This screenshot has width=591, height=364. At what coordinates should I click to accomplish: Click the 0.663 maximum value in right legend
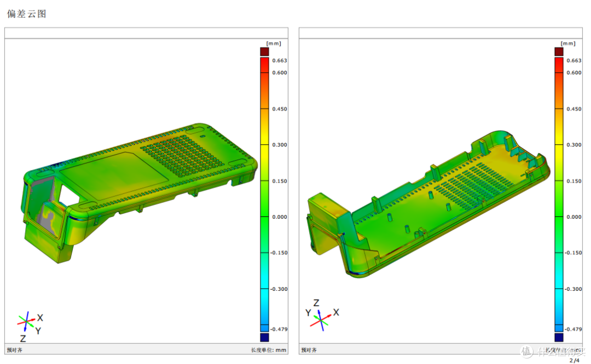coord(573,61)
